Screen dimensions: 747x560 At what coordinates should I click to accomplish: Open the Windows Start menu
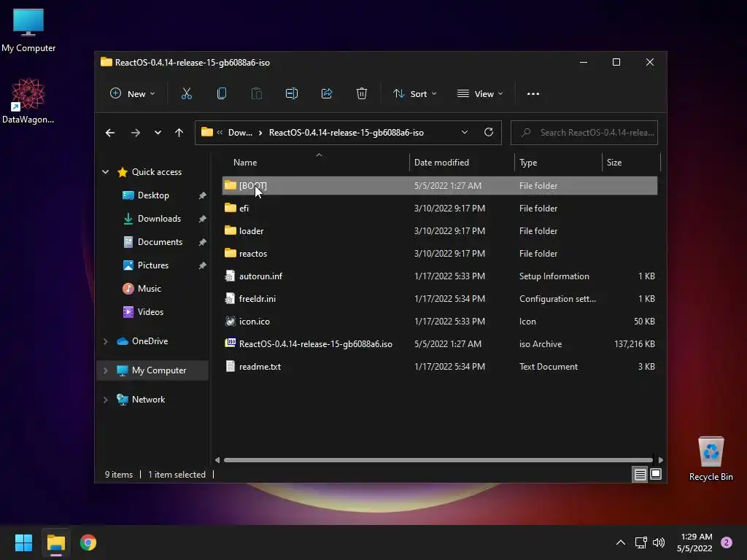pos(23,542)
